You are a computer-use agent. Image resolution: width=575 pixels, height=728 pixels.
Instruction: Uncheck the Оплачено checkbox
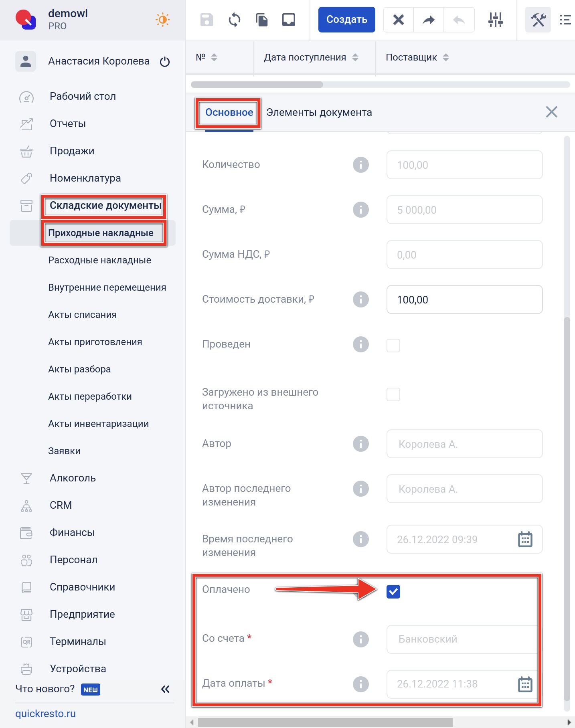393,591
